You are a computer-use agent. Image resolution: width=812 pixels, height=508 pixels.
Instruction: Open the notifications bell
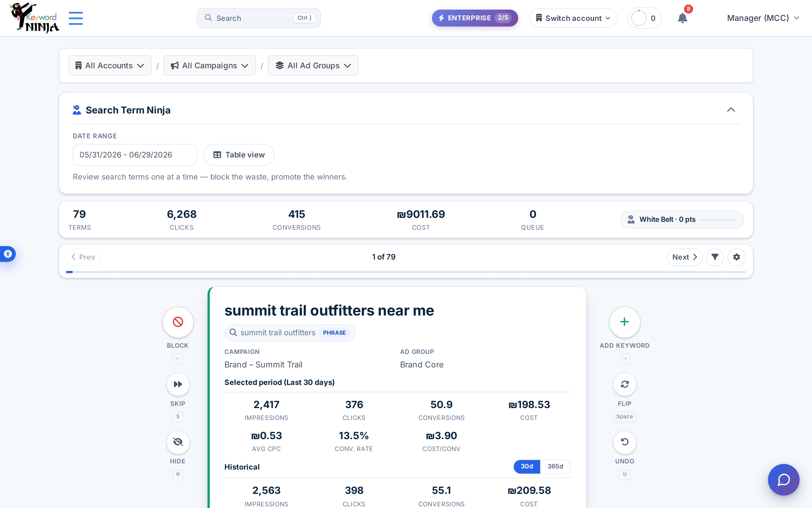pyautogui.click(x=682, y=18)
